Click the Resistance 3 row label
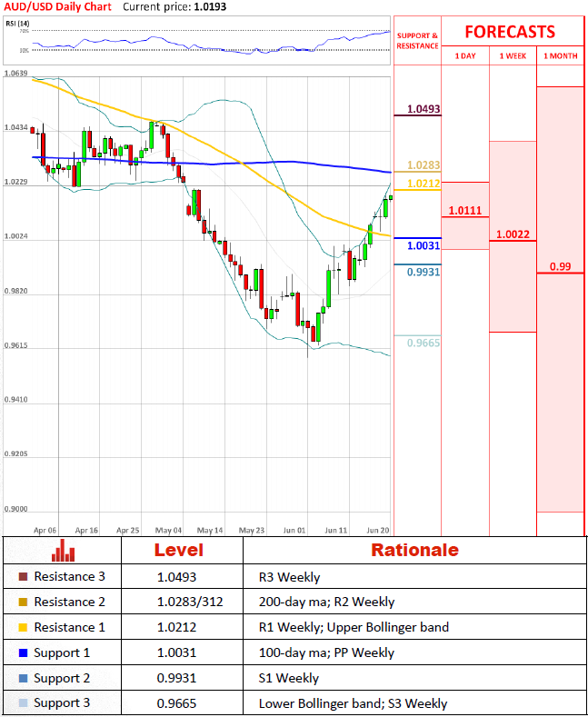 [69, 577]
